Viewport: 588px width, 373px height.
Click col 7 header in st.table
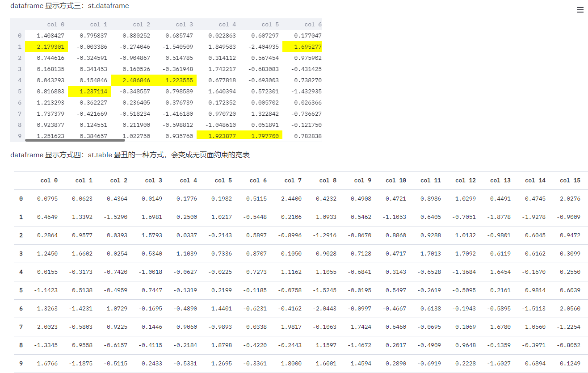click(293, 180)
